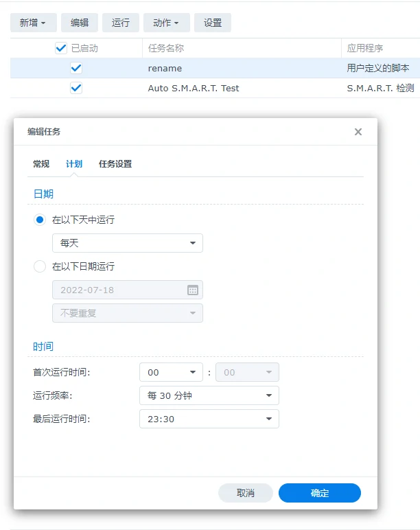The width and height of the screenshot is (420, 530).
Task: Open the 新增 dropdown button
Action: pyautogui.click(x=34, y=23)
